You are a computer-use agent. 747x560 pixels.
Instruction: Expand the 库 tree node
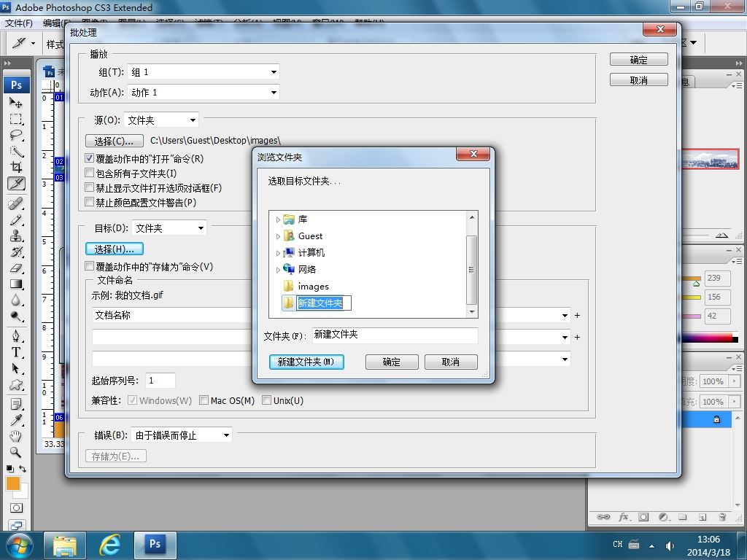[x=278, y=220]
